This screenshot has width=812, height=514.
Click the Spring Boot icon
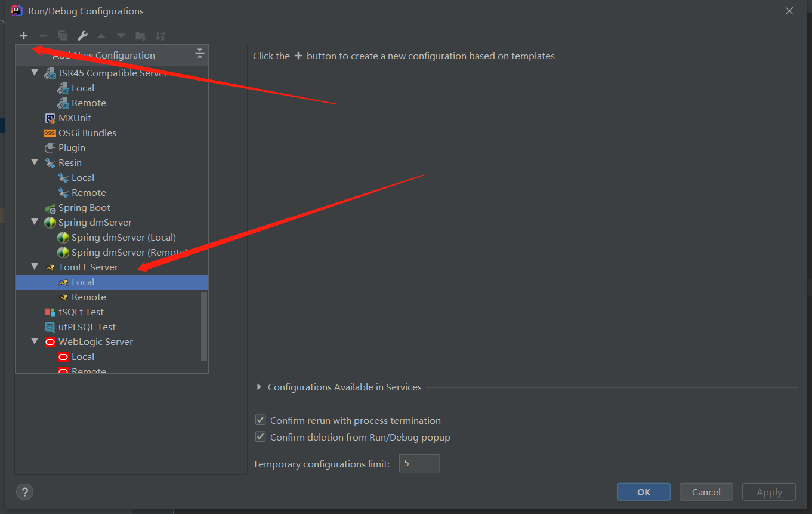(x=50, y=208)
